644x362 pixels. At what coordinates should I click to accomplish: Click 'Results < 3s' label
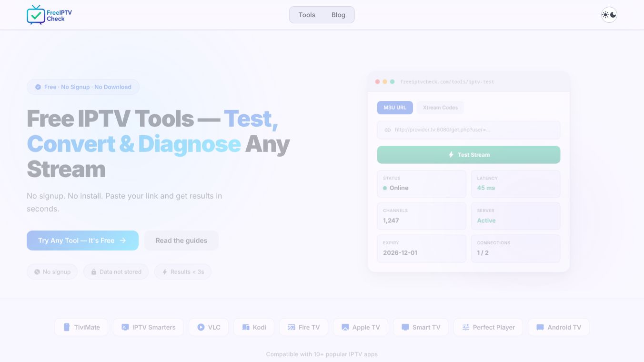click(x=187, y=272)
